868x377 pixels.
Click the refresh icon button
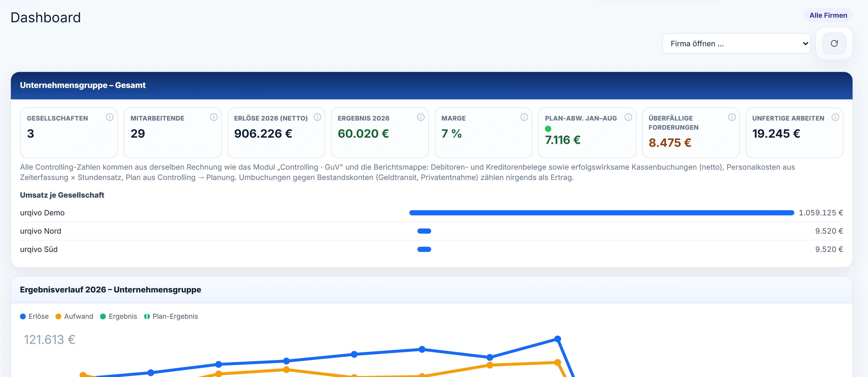click(834, 43)
